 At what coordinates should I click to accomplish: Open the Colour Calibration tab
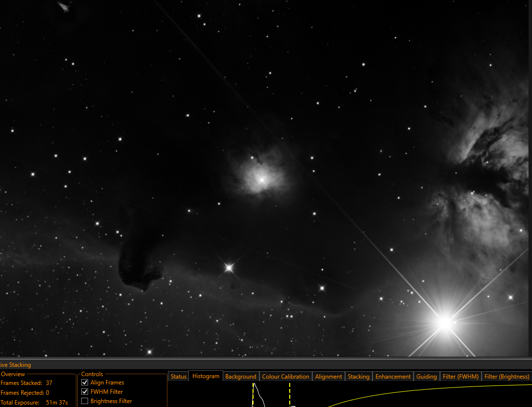(286, 377)
